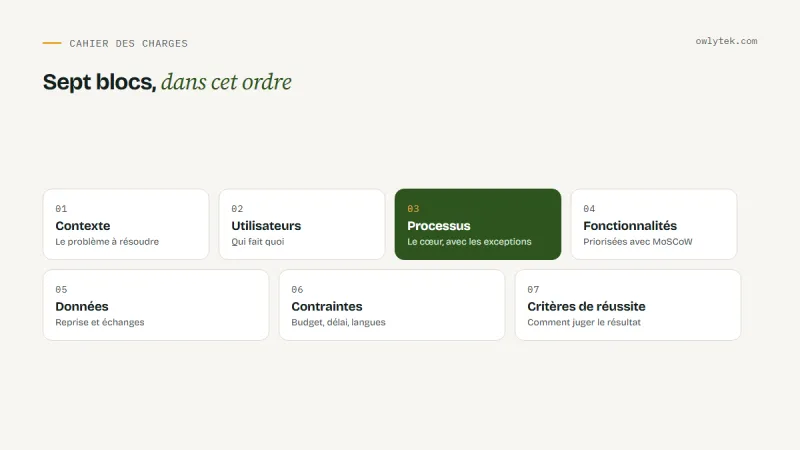Click the number 07 label
The image size is (800, 450).
click(x=533, y=290)
